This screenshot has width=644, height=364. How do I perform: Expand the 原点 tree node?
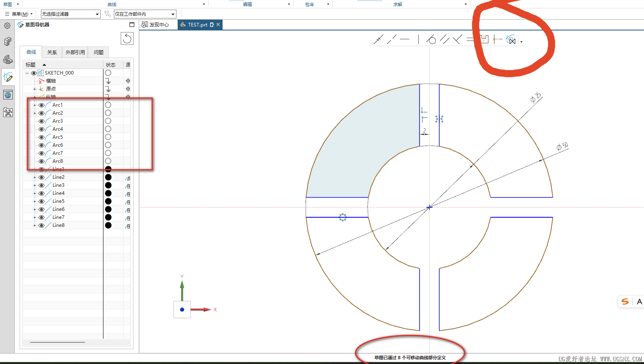tap(34, 89)
